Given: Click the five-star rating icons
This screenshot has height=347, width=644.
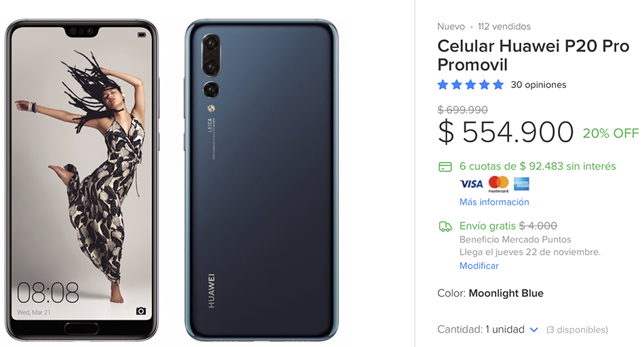Looking at the screenshot, I should (470, 85).
